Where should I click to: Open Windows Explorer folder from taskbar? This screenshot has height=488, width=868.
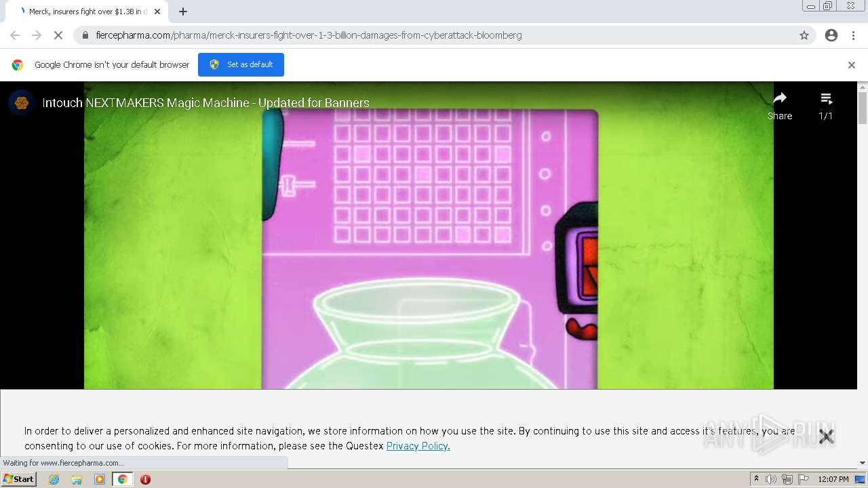77,479
